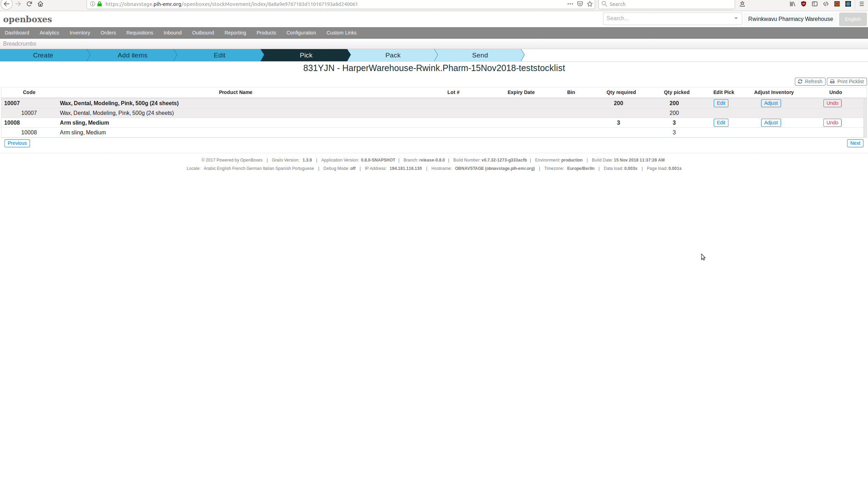Click Refresh button above the table

[810, 81]
